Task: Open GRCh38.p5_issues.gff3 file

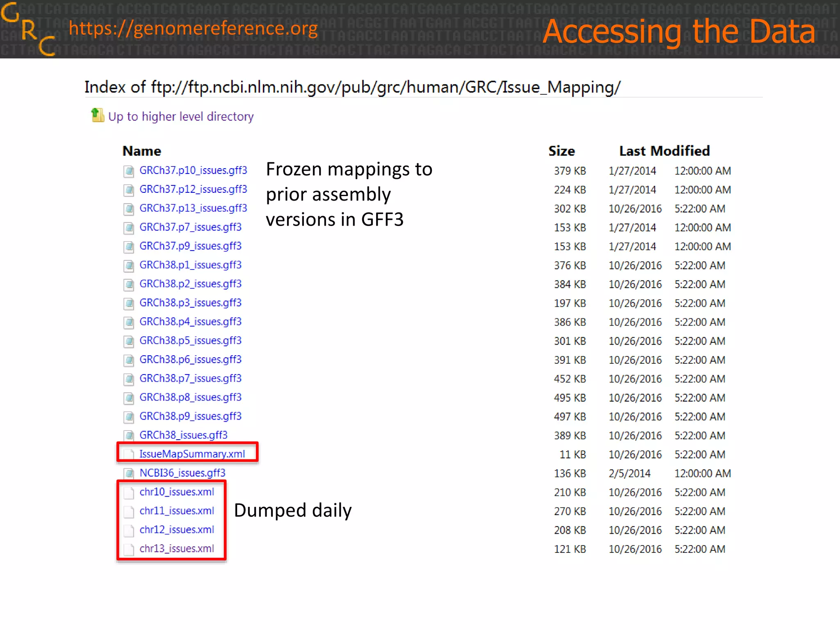Action: (x=190, y=340)
